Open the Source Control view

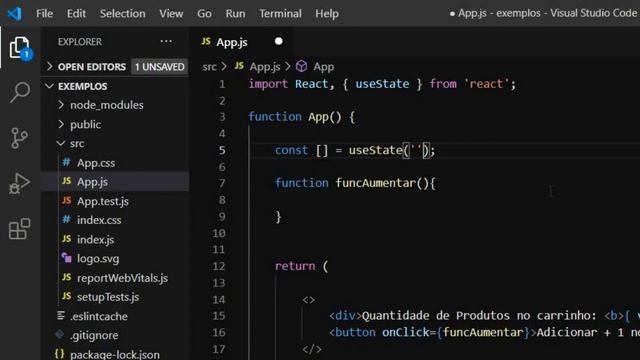(x=19, y=138)
